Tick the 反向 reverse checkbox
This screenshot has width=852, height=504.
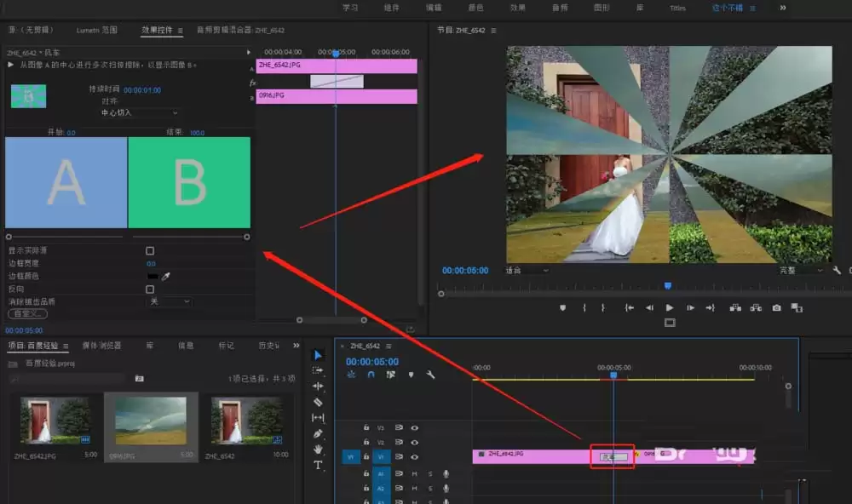pyautogui.click(x=150, y=289)
